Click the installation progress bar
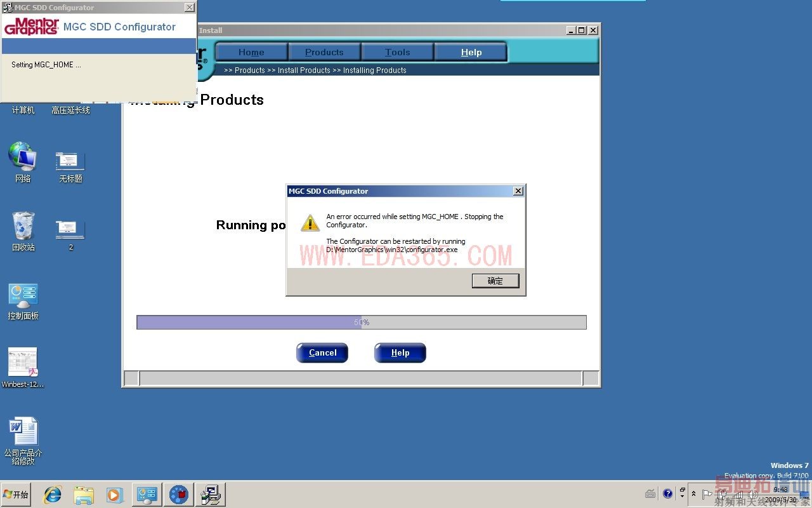Viewport: 812px width, 508px height. pos(362,323)
